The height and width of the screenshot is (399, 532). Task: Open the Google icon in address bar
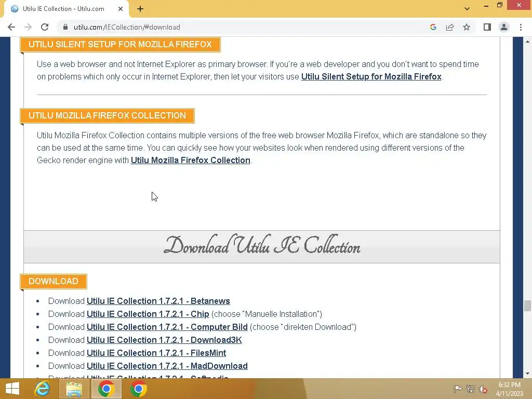433,27
